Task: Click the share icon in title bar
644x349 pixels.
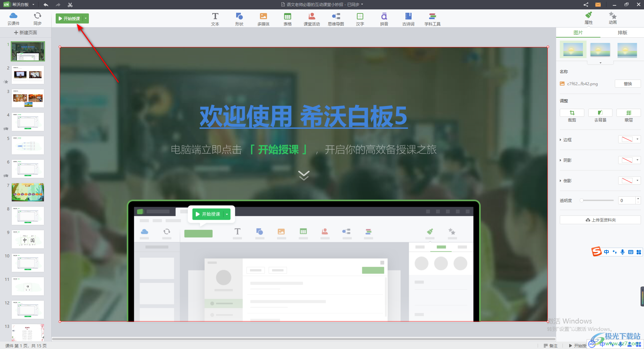Action: pyautogui.click(x=586, y=5)
